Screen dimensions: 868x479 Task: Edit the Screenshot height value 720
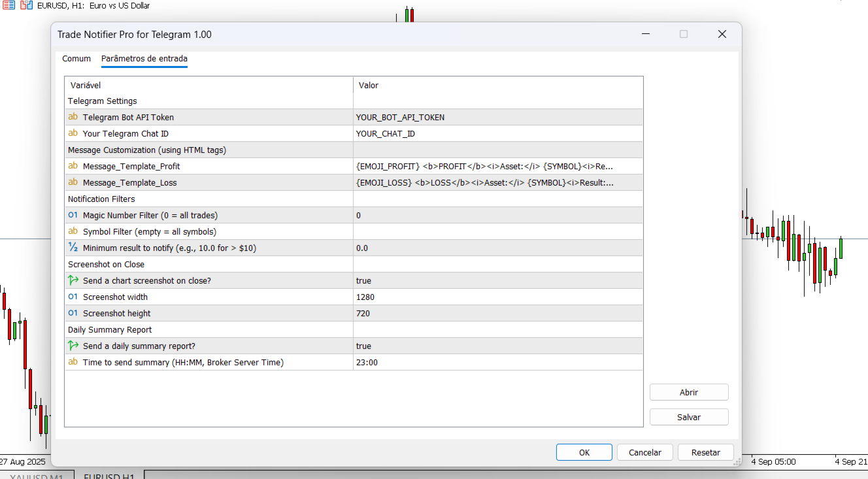pyautogui.click(x=498, y=313)
